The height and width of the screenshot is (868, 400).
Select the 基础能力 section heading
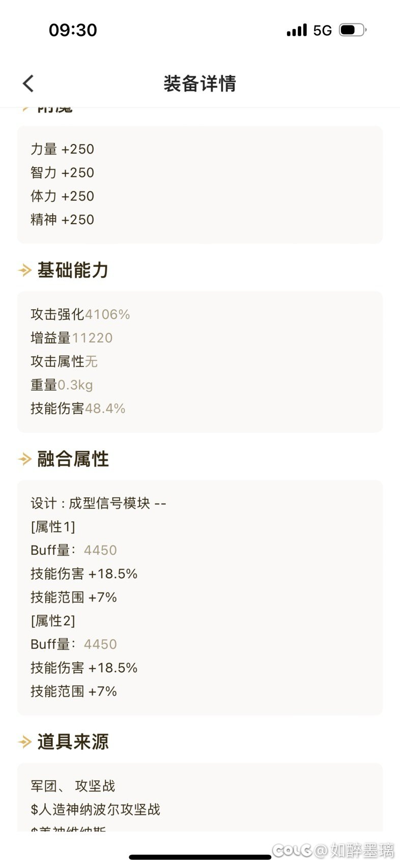[73, 270]
